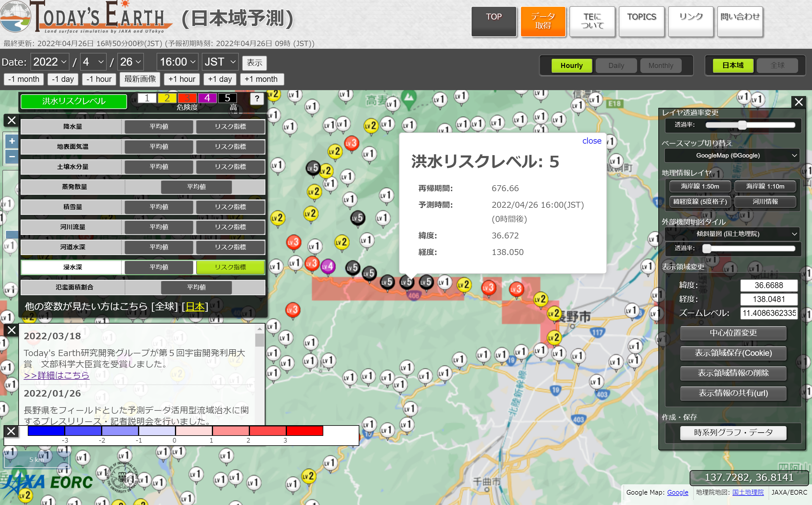
Task: Click the E18 highway shield on map
Action: click(x=614, y=103)
